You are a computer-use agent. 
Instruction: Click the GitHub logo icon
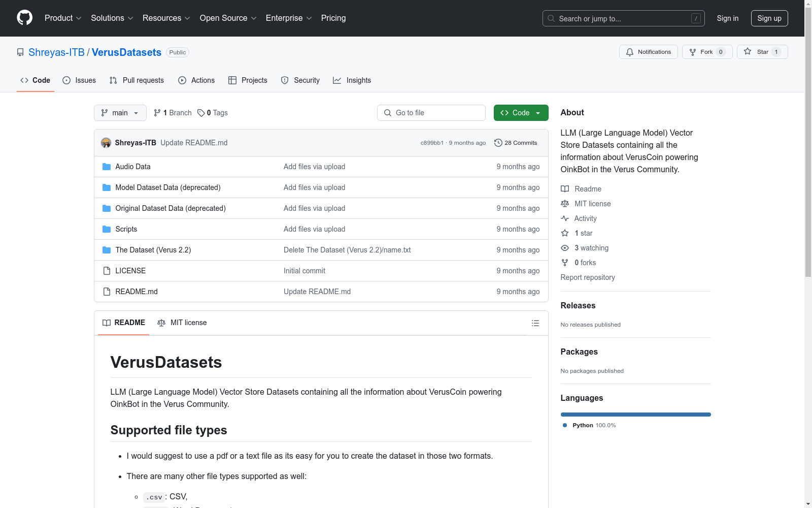click(24, 18)
